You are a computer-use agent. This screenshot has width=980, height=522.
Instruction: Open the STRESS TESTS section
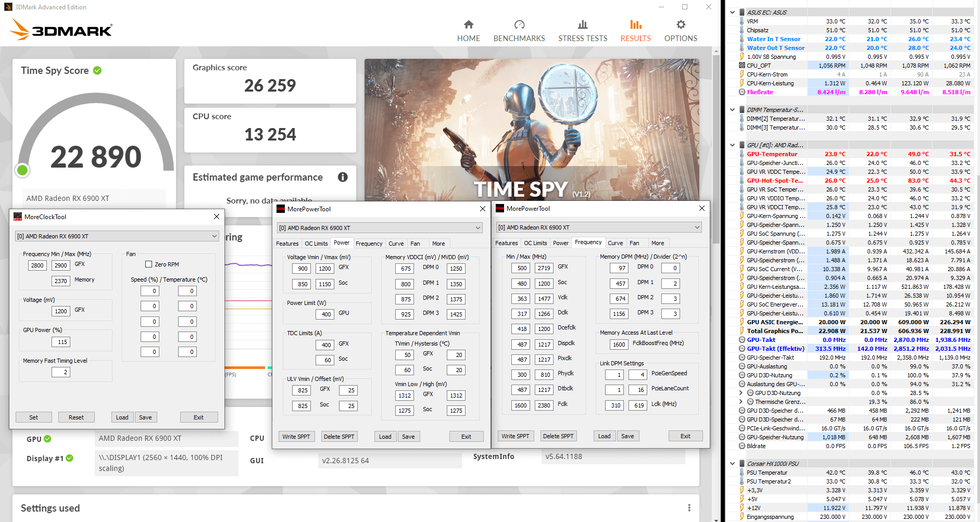583,31
